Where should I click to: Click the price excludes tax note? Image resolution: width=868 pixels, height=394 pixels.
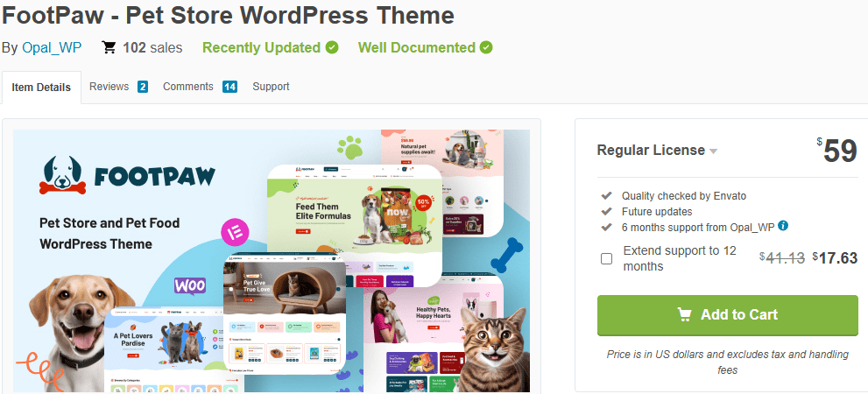(727, 362)
